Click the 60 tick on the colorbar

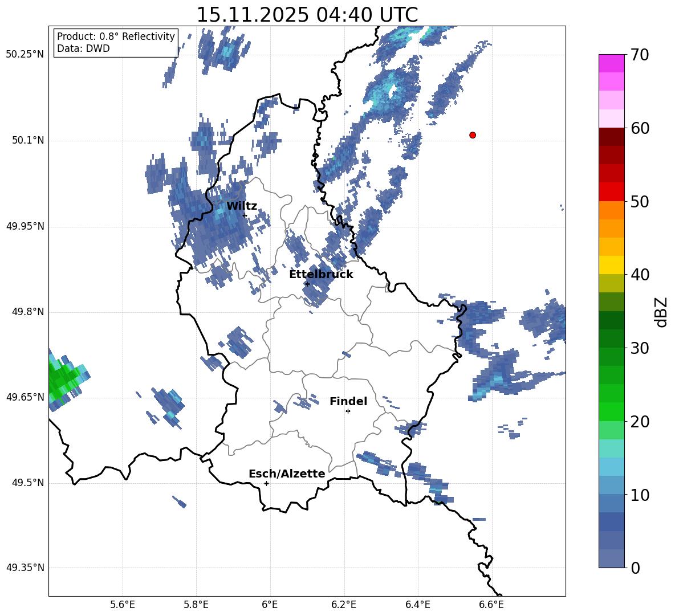640,128
